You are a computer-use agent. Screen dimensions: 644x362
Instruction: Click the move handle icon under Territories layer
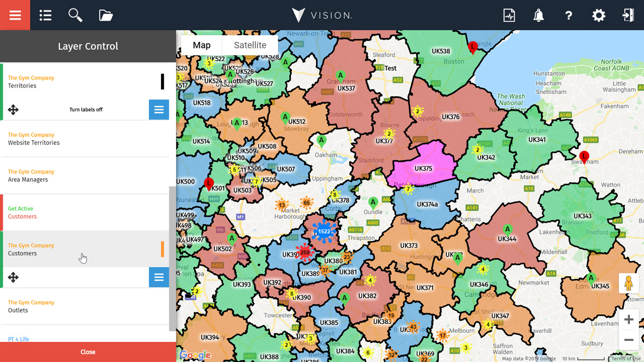[x=14, y=110]
